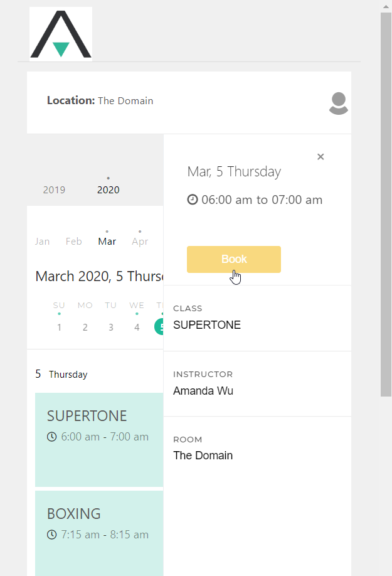Select the 2020 year tab
392x576 pixels.
(x=108, y=189)
